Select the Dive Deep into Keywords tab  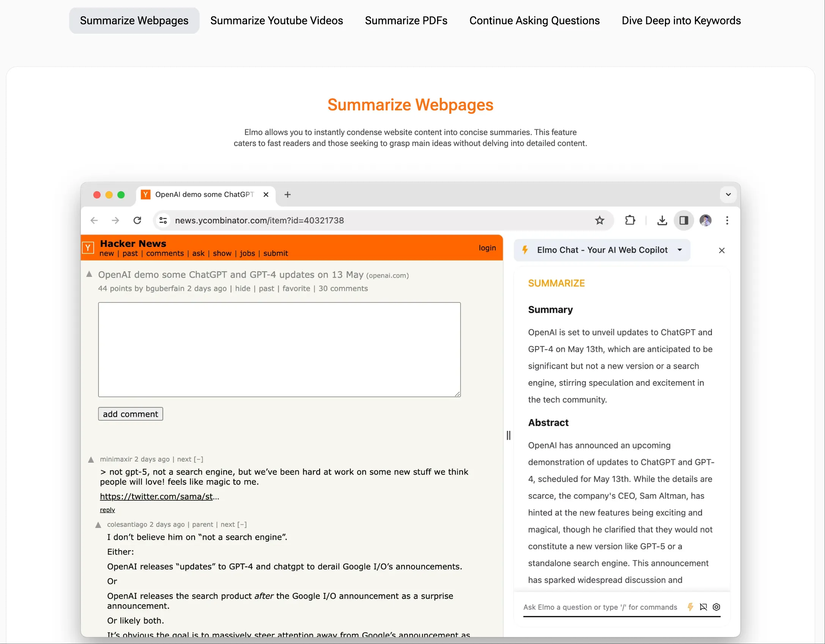[681, 20]
